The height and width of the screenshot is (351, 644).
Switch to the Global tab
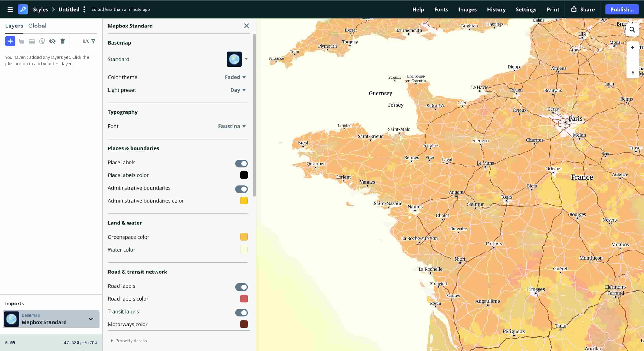(37, 26)
